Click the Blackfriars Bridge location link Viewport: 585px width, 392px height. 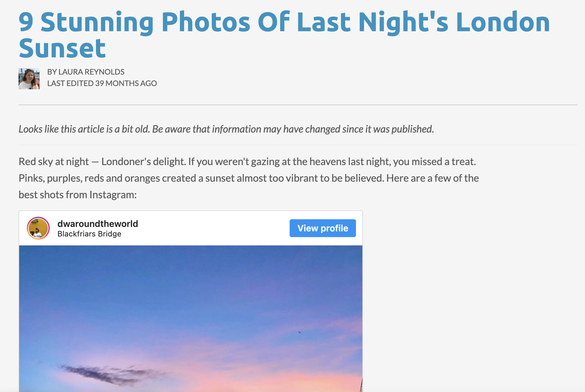point(89,234)
